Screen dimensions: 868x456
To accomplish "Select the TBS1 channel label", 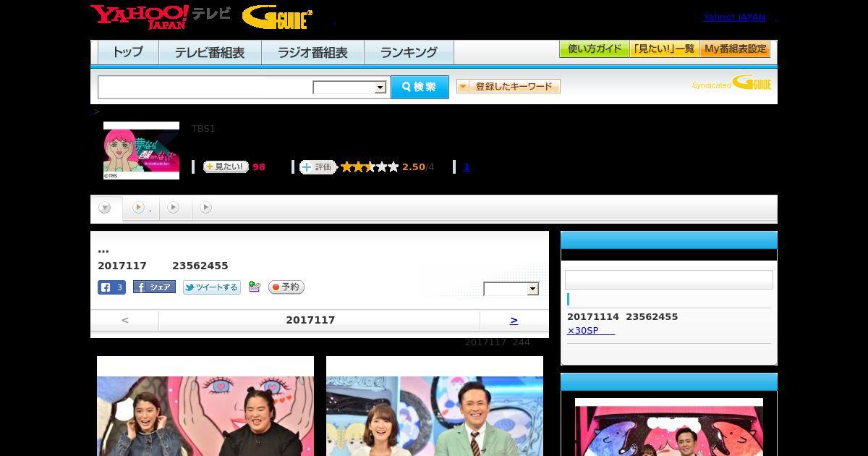I will pos(203,129).
